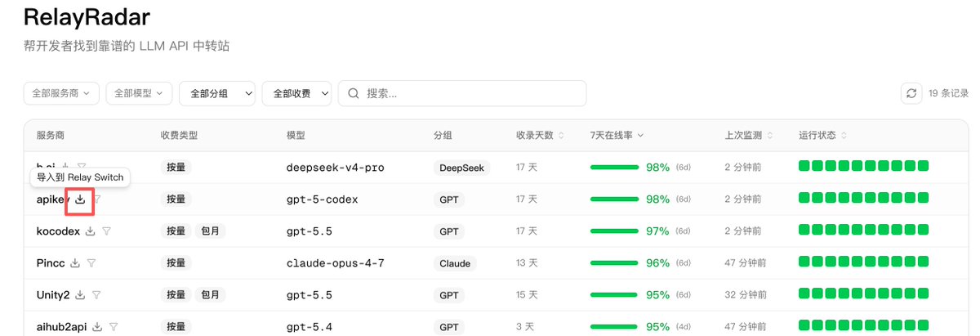The height and width of the screenshot is (336, 980).
Task: Select the deepseek-v4-pro model cell
Action: coord(335,168)
